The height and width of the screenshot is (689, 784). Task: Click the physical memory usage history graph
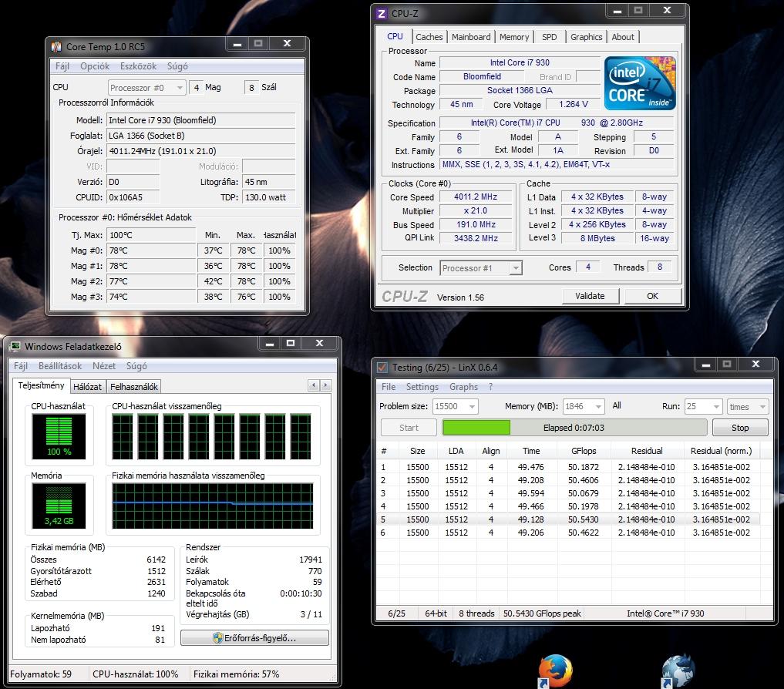tap(213, 506)
